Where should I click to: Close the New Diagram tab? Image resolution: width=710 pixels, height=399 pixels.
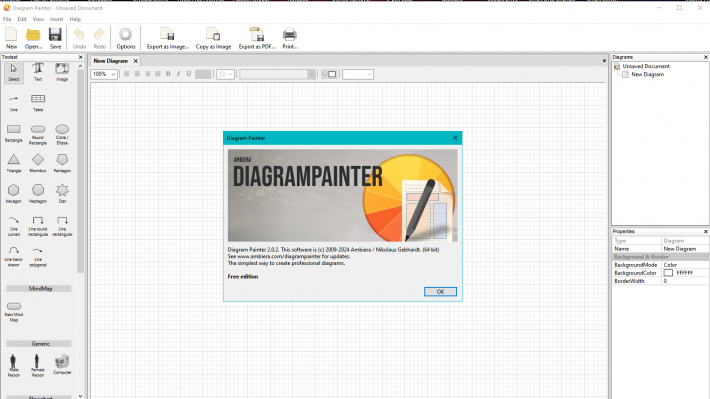point(135,61)
